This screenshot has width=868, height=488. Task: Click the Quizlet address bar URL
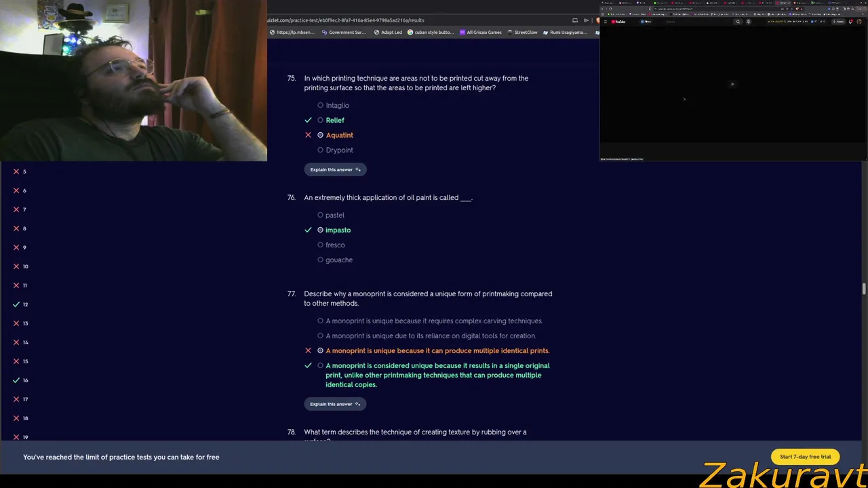[x=346, y=20]
